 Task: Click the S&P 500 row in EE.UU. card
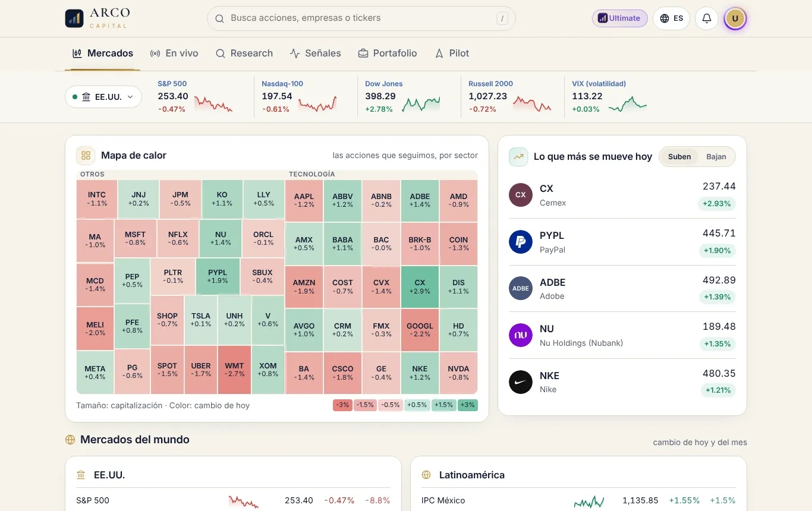point(233,500)
